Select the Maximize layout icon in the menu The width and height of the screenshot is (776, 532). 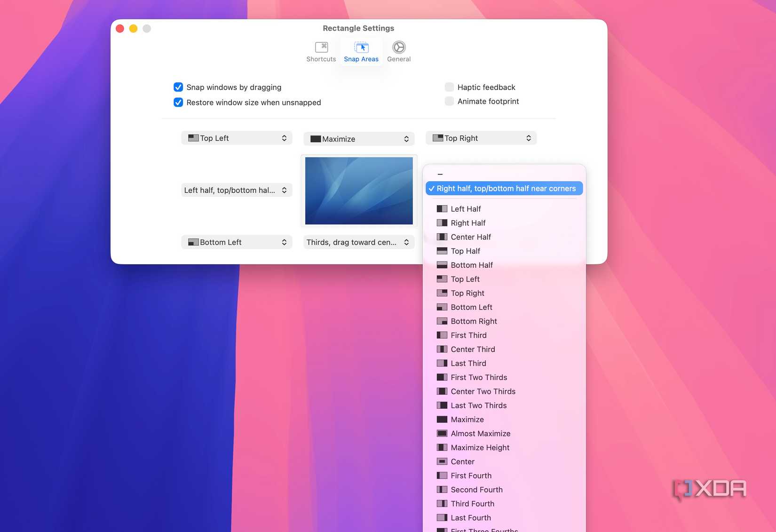pos(442,419)
